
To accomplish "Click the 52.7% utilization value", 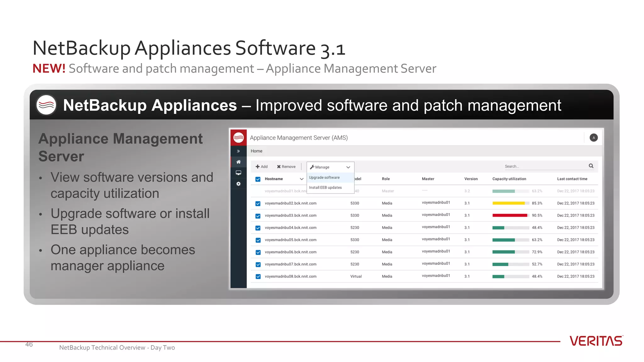I will coord(537,264).
